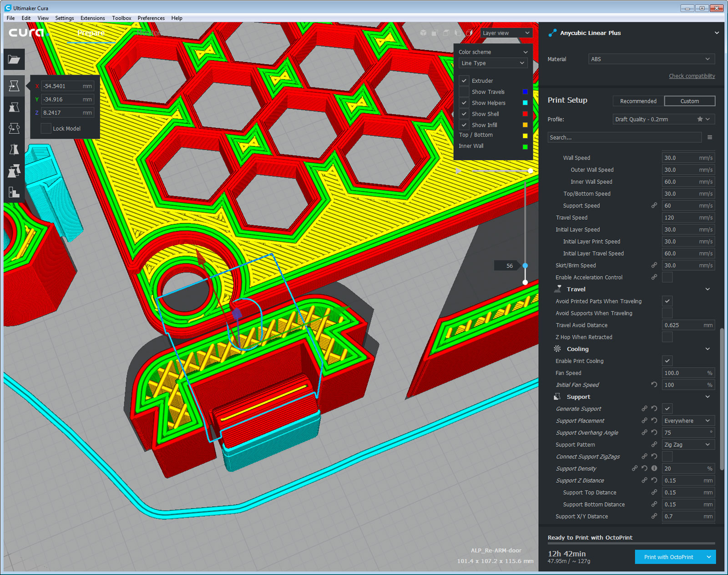The height and width of the screenshot is (575, 728).
Task: Click the link icon for Support Top Distance
Action: pyautogui.click(x=654, y=492)
